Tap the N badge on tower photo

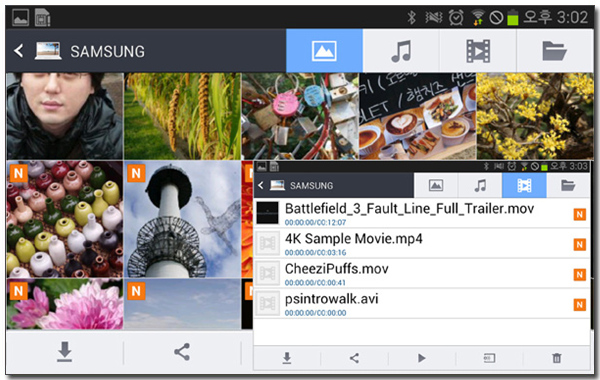(136, 173)
